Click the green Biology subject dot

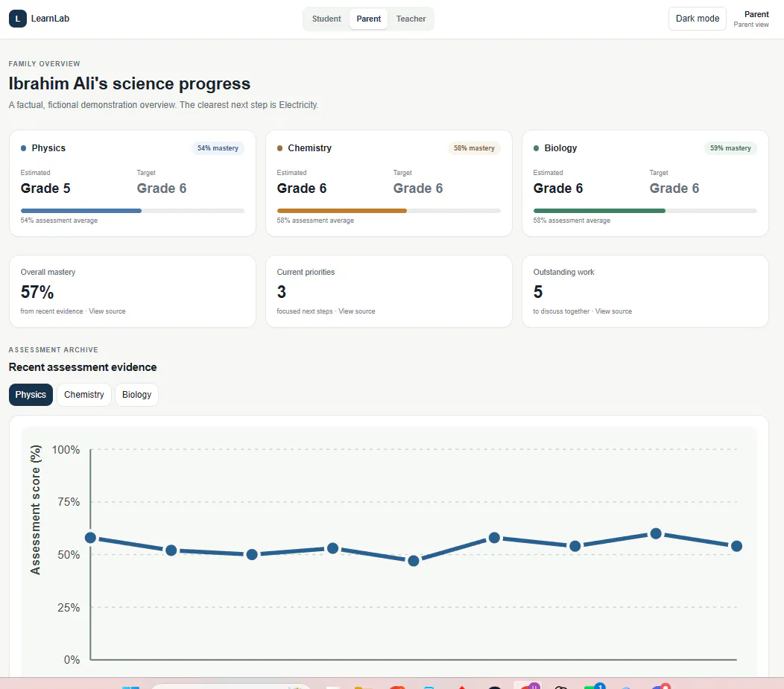click(537, 148)
